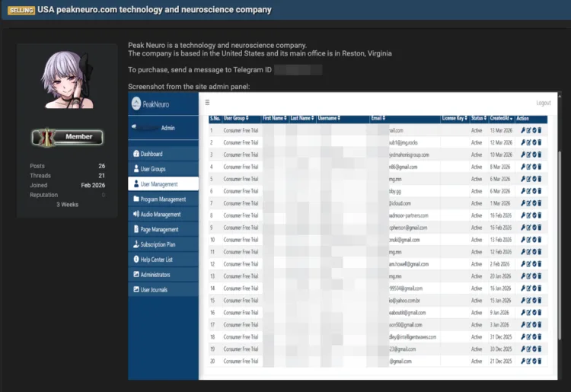Click the key icon in row 1
This screenshot has height=392, width=571.
coord(523,130)
